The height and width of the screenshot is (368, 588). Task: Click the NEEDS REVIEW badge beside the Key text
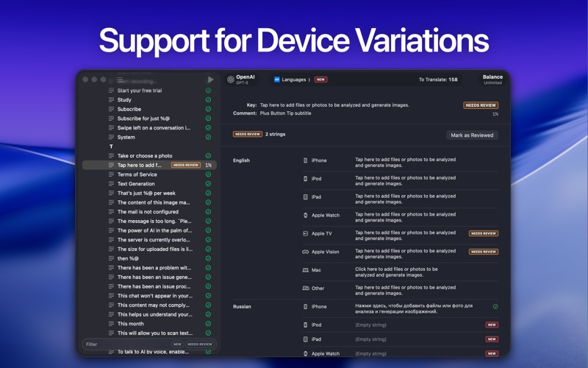click(x=481, y=105)
